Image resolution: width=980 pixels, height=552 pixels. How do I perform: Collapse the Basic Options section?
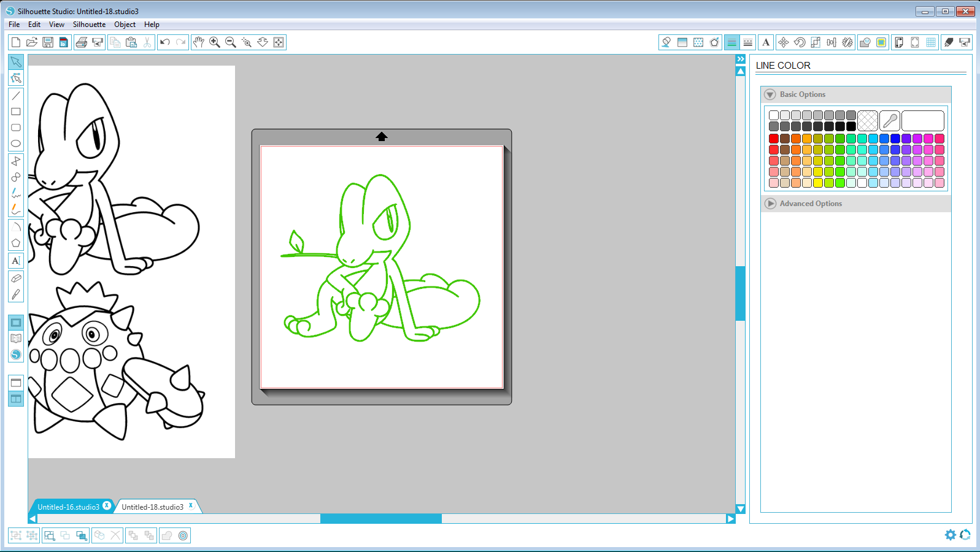coord(770,94)
